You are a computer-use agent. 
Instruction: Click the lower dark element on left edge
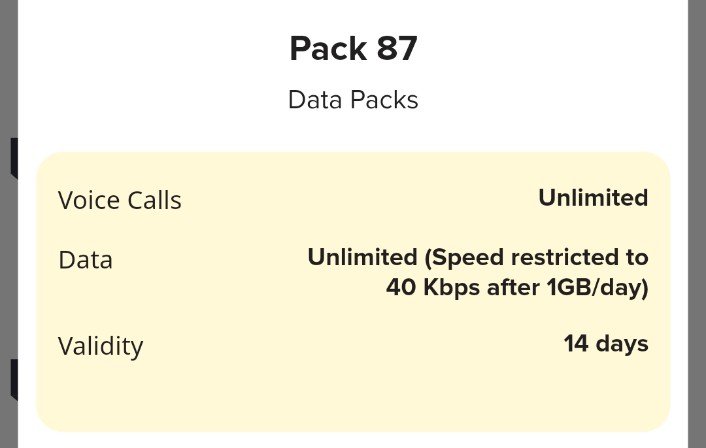(x=14, y=380)
